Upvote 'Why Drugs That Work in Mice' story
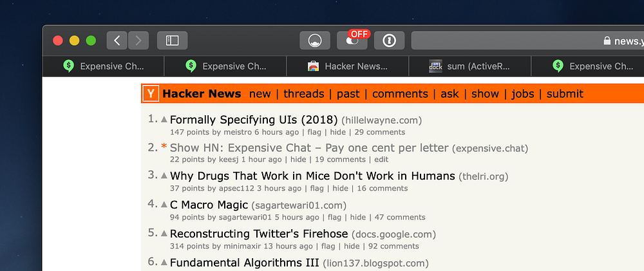The image size is (644, 271). [x=164, y=175]
